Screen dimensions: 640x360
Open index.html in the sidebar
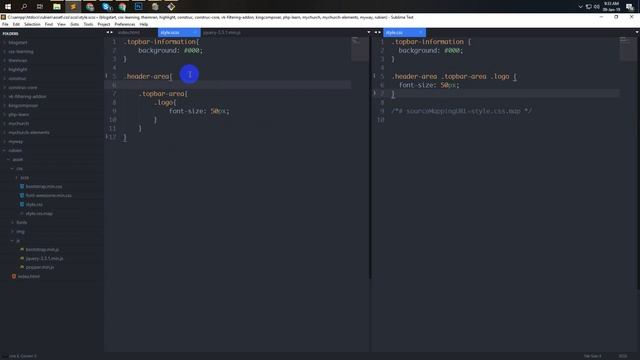[29, 276]
